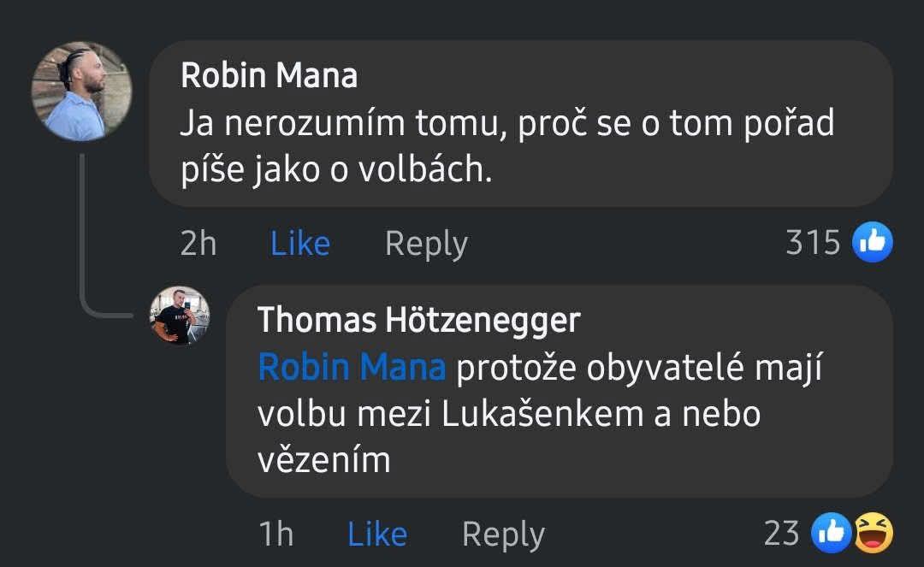View the 315 reactions count
The width and height of the screenshot is (924, 567).
click(x=813, y=243)
